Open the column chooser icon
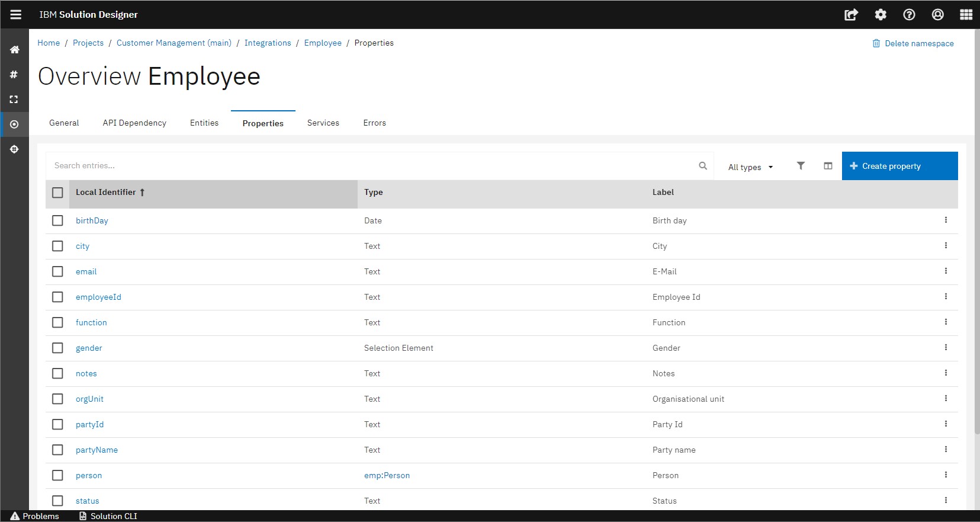 tap(828, 166)
